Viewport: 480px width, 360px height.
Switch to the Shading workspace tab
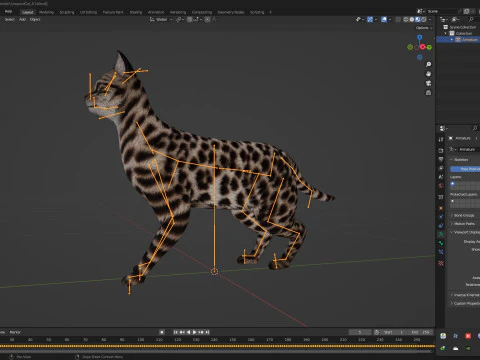[x=136, y=12]
